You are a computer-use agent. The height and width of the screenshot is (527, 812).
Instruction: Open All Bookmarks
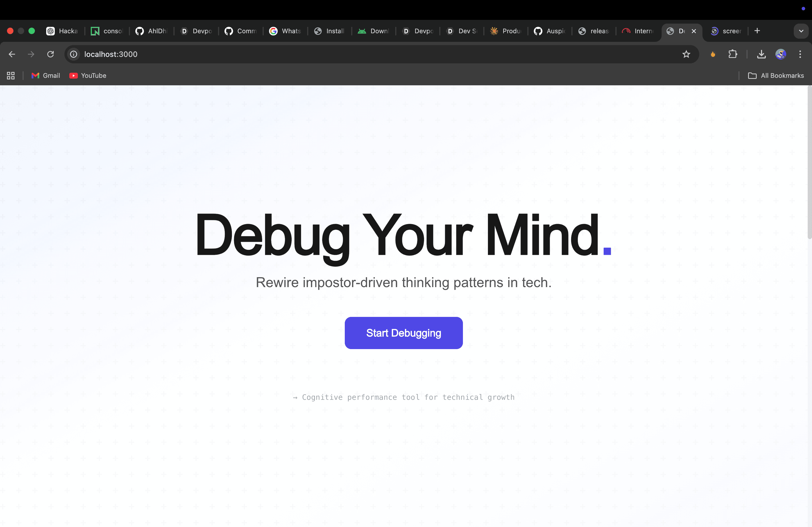click(777, 75)
